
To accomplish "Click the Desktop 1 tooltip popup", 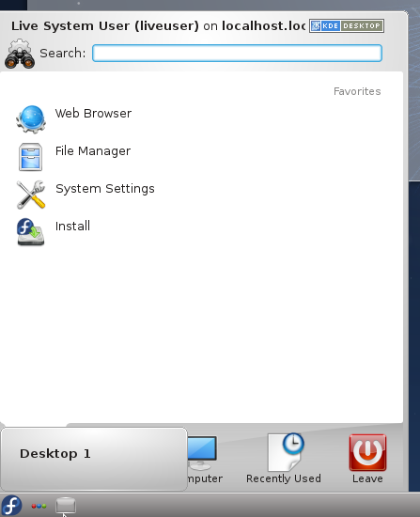I will [x=94, y=459].
